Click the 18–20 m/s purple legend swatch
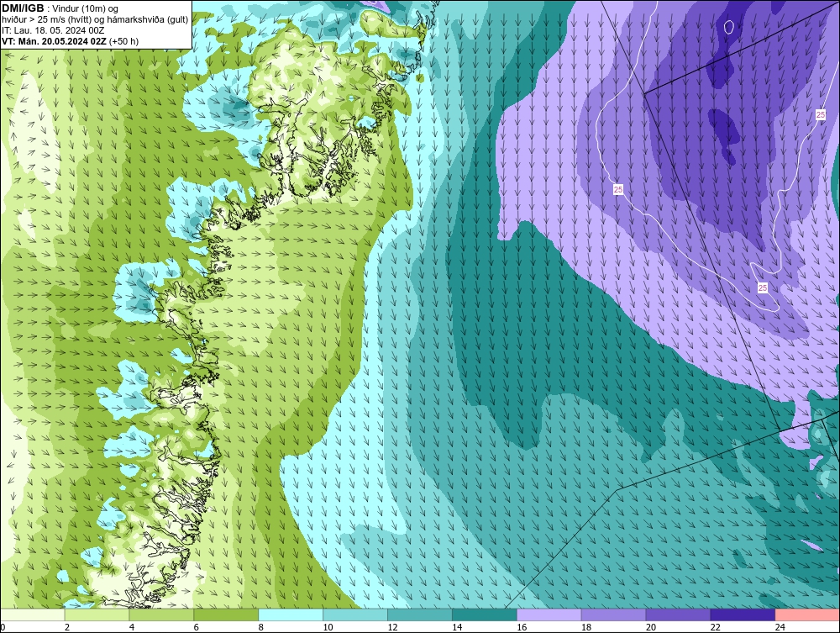This screenshot has height=633, width=840. [613, 615]
